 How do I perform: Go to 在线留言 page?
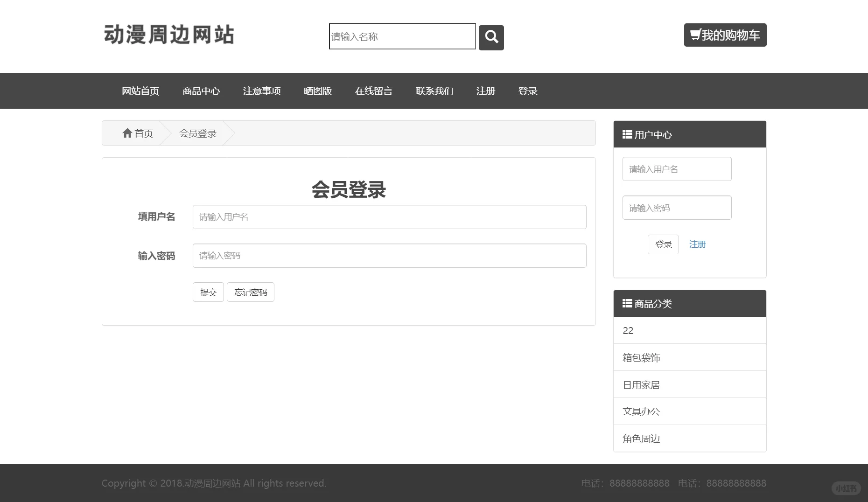coord(373,91)
